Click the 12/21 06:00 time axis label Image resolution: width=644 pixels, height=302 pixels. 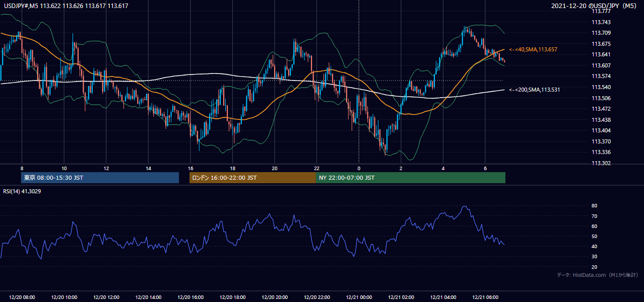pos(485,297)
